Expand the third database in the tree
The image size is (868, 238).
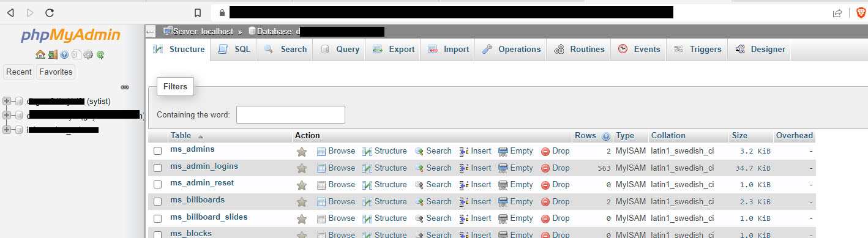coord(7,129)
